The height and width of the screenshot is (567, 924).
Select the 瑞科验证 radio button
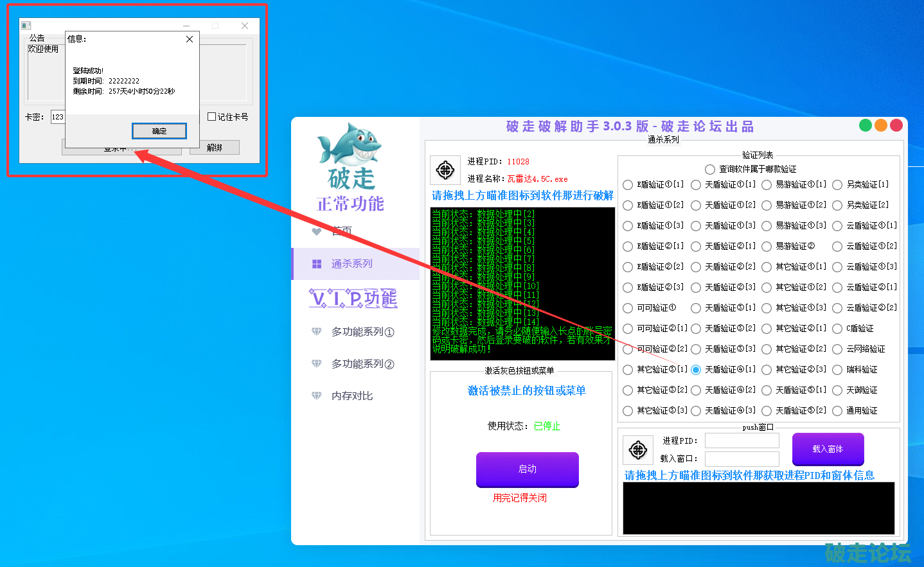click(x=837, y=370)
